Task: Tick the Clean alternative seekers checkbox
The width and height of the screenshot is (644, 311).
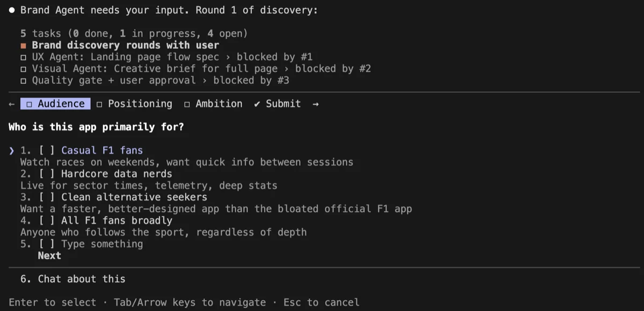Action: (x=47, y=197)
